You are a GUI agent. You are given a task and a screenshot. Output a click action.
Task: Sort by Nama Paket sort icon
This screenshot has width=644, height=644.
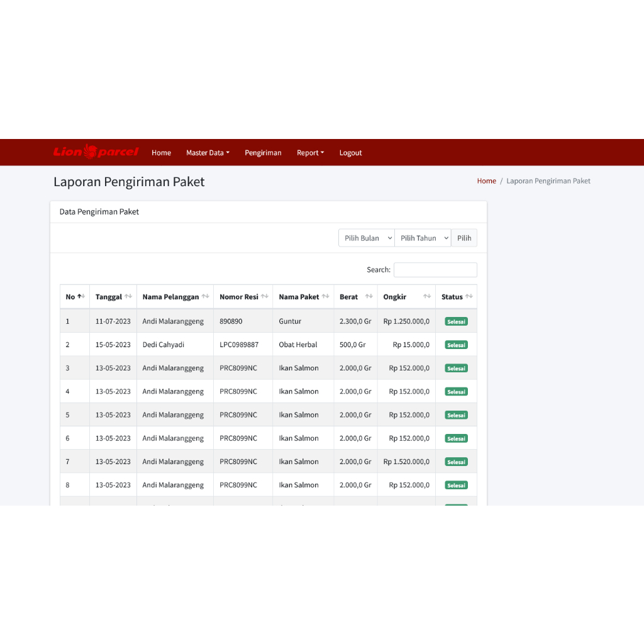pos(325,297)
